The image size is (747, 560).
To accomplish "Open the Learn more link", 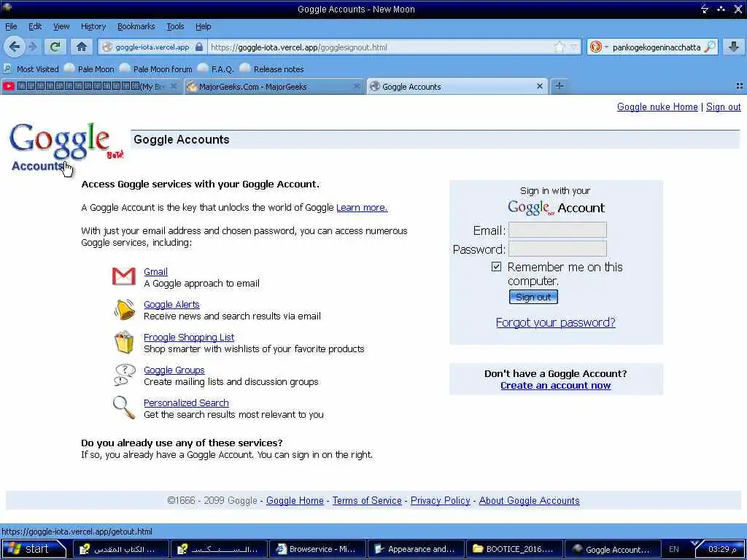I will pyautogui.click(x=362, y=208).
